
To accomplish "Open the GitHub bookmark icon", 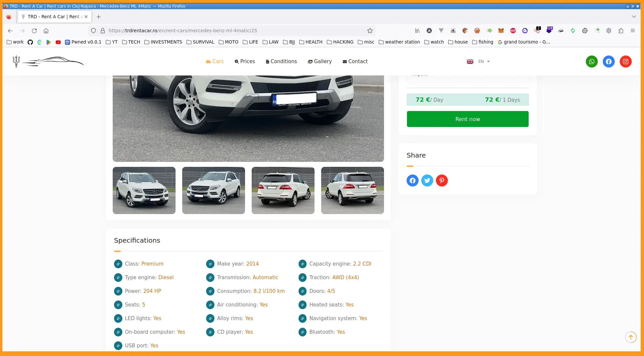I will pyautogui.click(x=30, y=42).
